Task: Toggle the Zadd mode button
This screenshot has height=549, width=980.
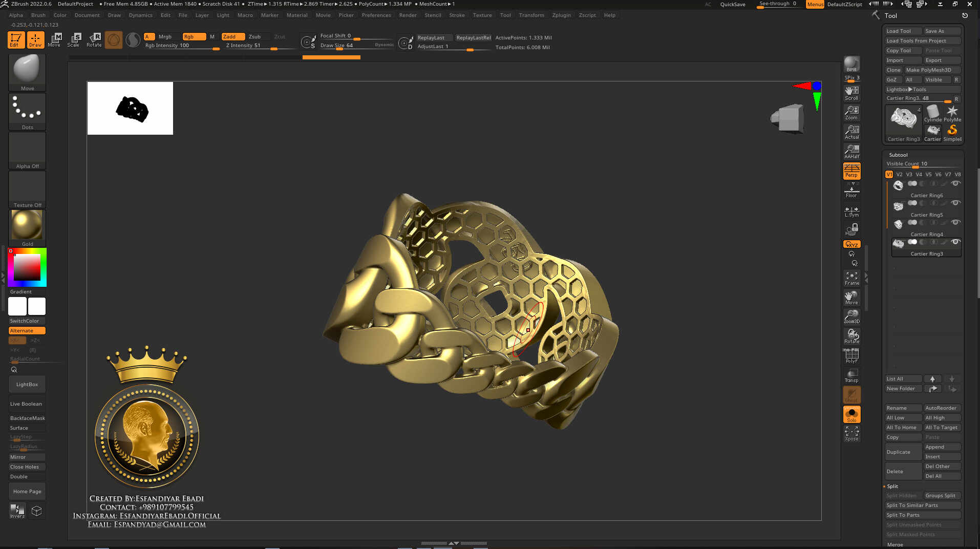Action: click(232, 36)
